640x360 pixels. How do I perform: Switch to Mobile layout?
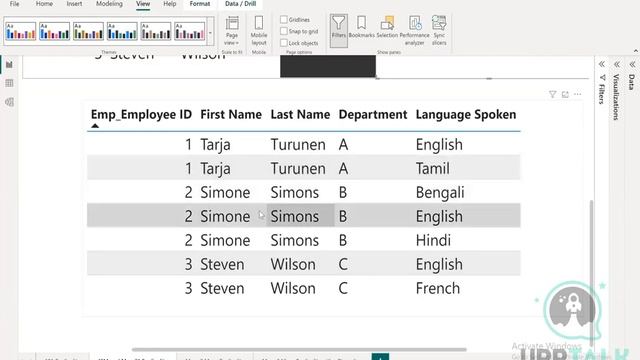[259, 31]
